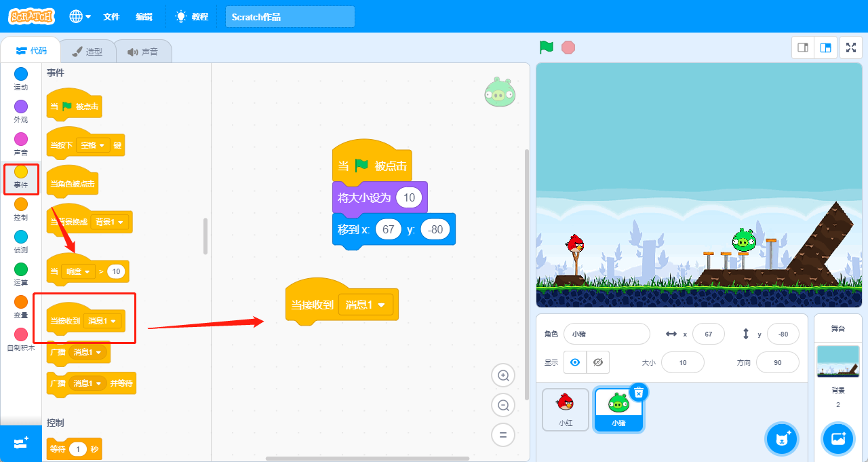This screenshot has width=868, height=462.
Task: Click the green flag to run
Action: (x=547, y=47)
